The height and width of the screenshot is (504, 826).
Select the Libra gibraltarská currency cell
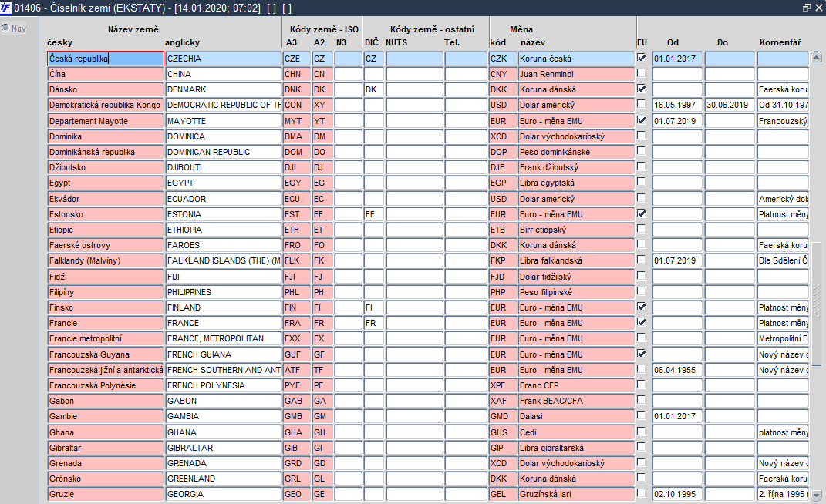coord(576,448)
